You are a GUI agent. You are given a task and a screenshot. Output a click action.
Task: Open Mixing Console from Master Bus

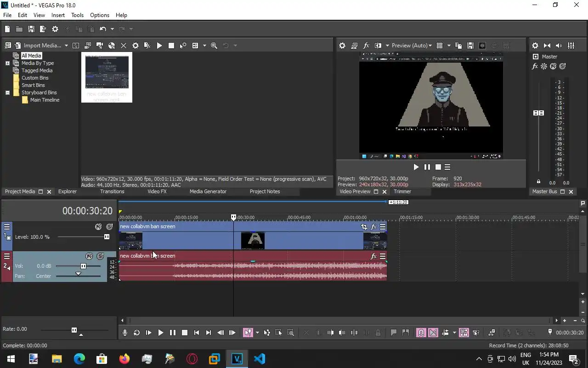tap(571, 46)
